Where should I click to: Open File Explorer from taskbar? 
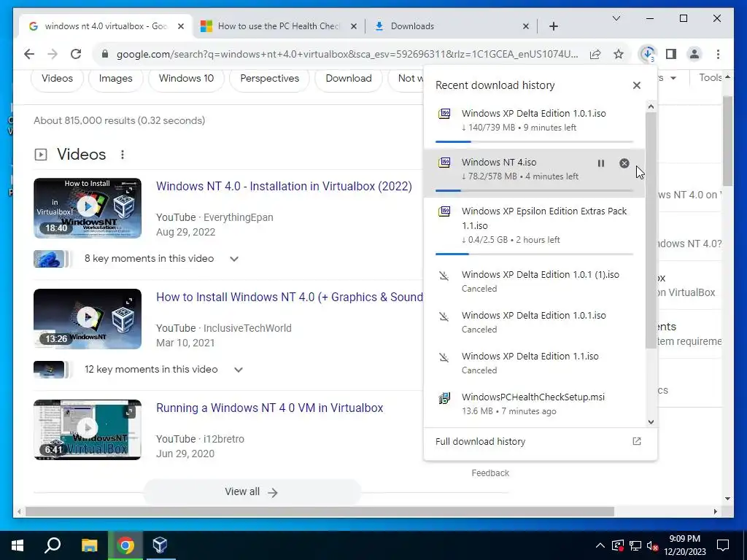pyautogui.click(x=89, y=545)
